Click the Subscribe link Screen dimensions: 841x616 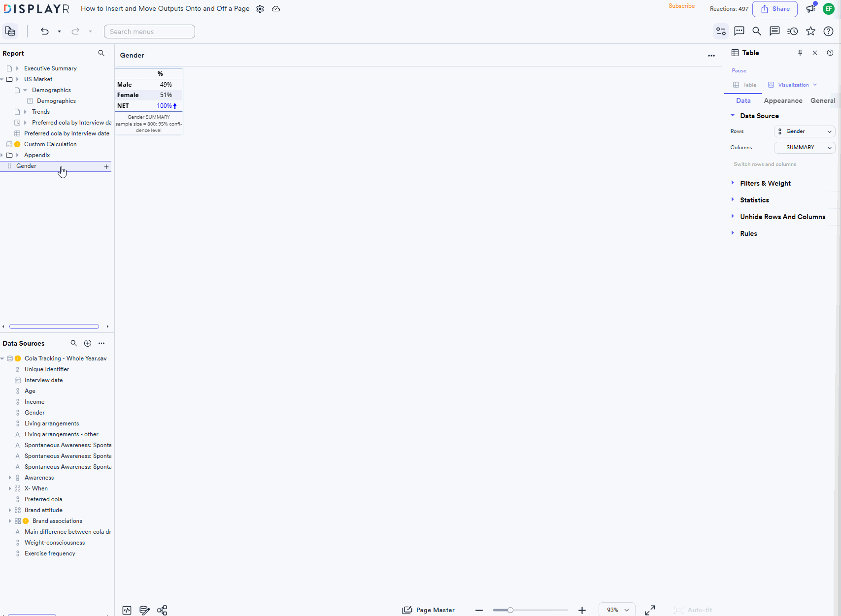pos(681,6)
